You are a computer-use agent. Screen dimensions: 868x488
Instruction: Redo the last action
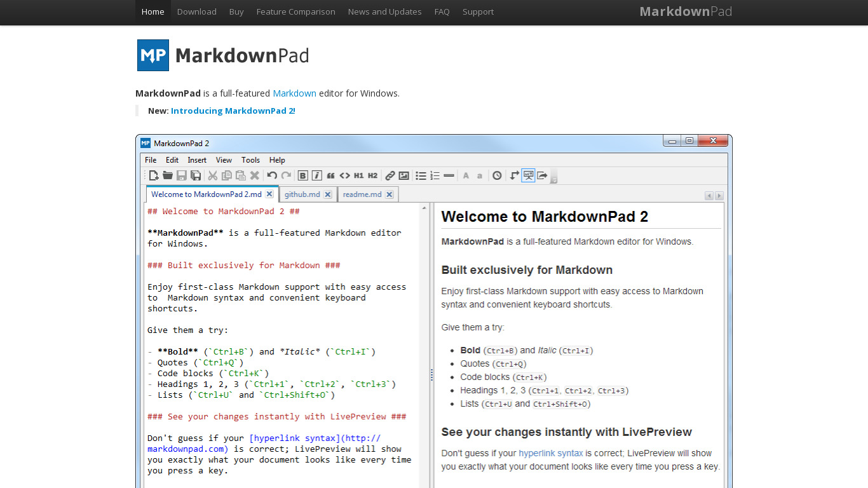click(x=286, y=175)
